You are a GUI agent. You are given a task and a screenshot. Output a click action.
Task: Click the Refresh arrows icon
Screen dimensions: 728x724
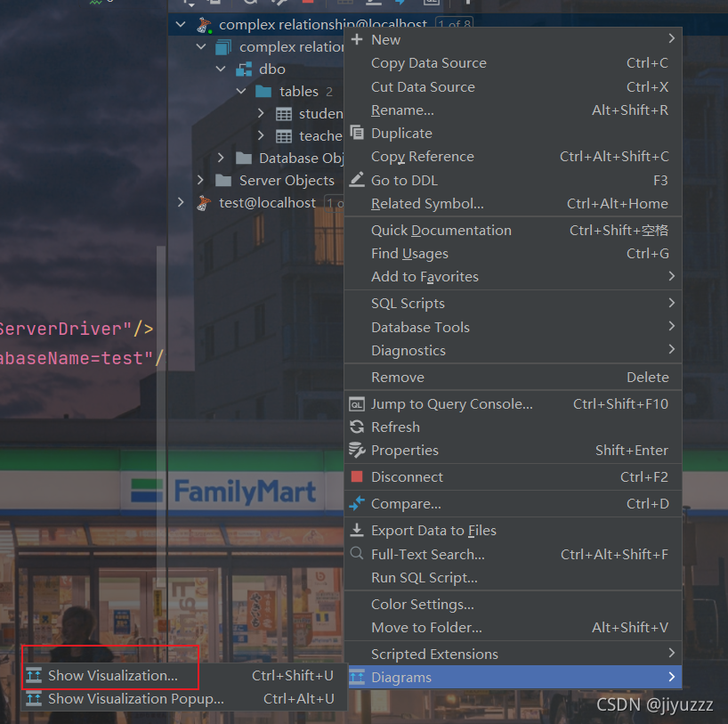coord(357,427)
